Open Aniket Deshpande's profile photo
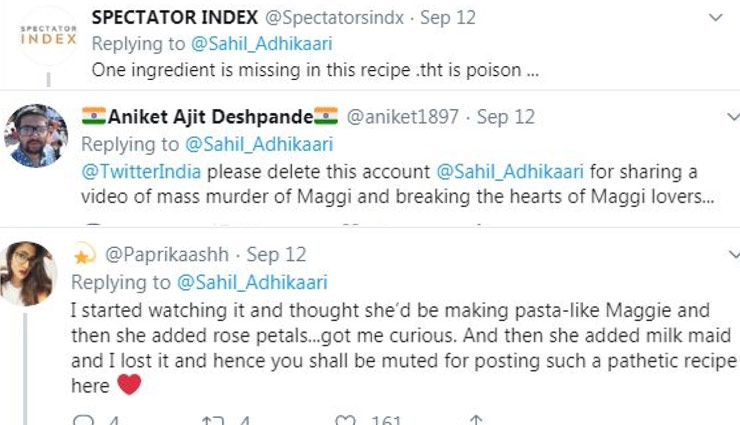This screenshot has height=425, width=740. click(x=35, y=135)
